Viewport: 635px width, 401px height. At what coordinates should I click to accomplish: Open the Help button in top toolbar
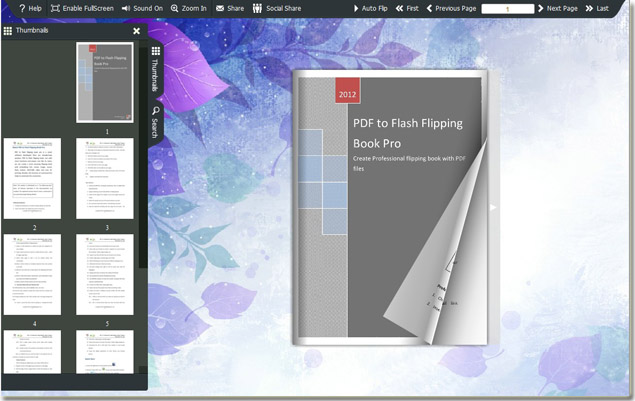[x=30, y=8]
